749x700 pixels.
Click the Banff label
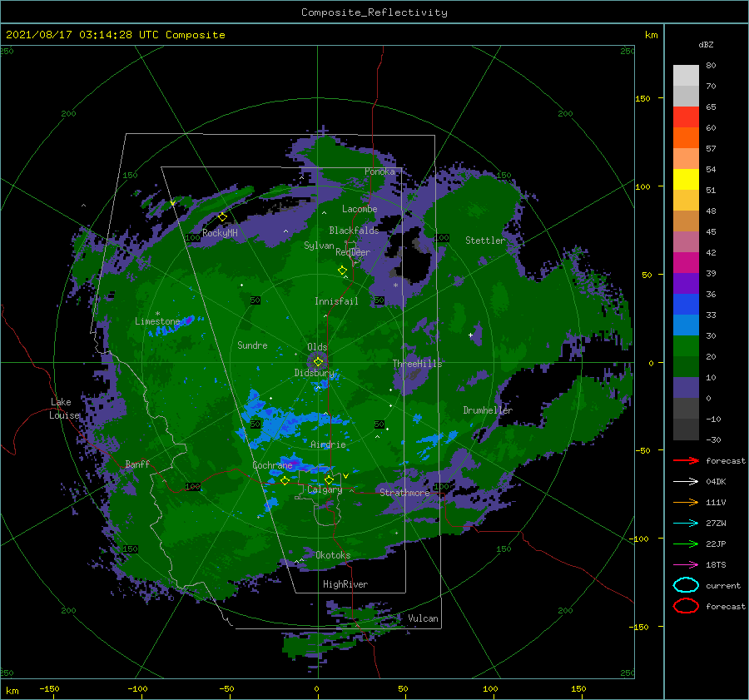(x=137, y=464)
